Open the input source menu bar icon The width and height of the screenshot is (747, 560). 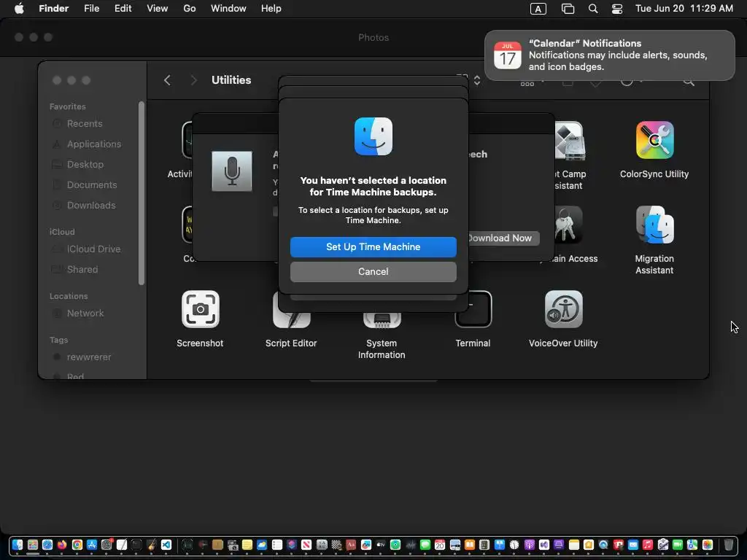point(538,9)
